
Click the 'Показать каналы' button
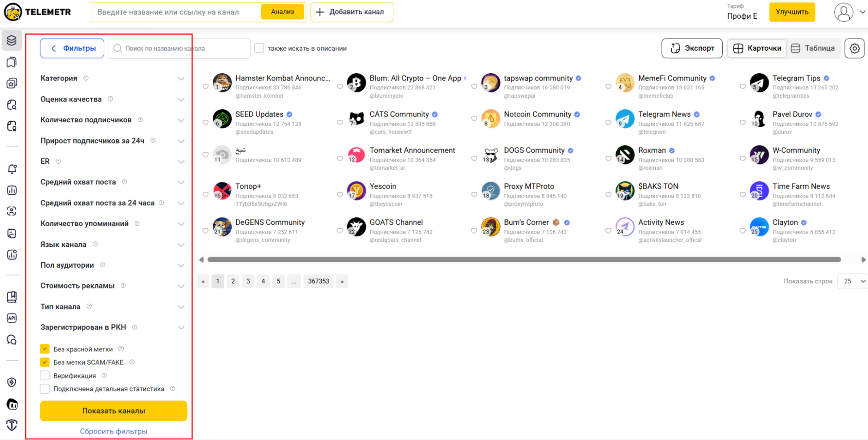(114, 410)
